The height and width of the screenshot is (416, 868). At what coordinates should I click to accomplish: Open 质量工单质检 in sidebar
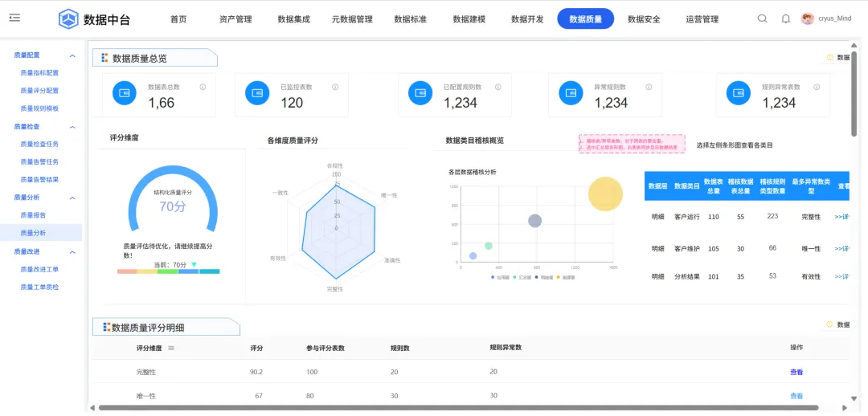coord(39,288)
